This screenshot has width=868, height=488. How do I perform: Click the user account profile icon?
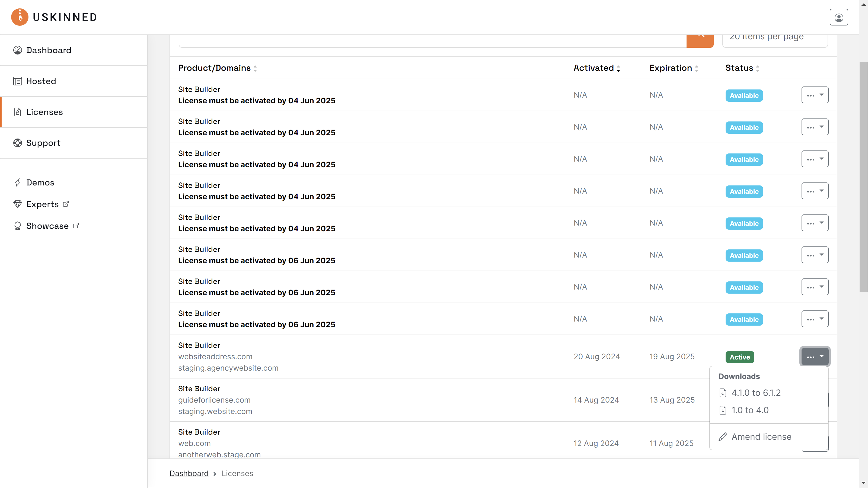pyautogui.click(x=838, y=18)
